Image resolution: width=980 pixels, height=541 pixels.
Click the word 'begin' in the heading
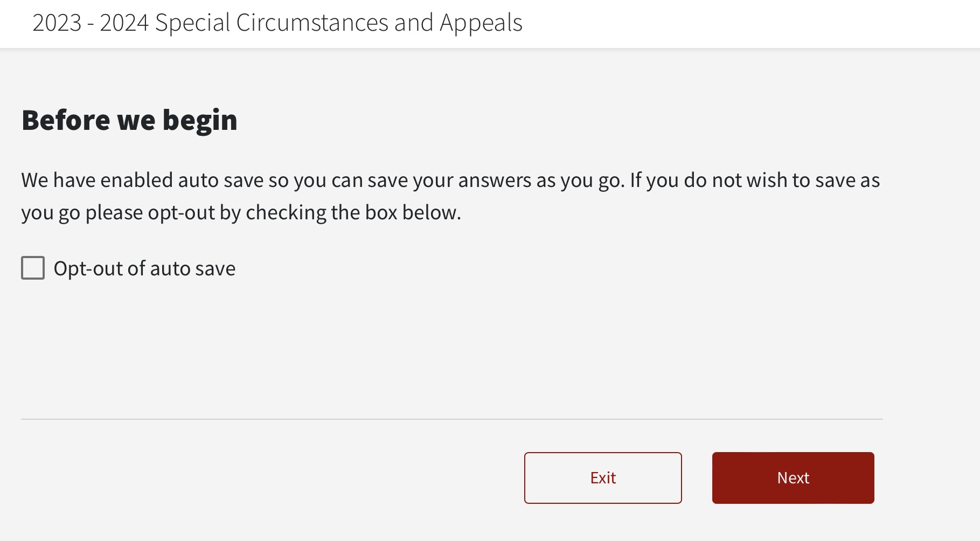(200, 120)
